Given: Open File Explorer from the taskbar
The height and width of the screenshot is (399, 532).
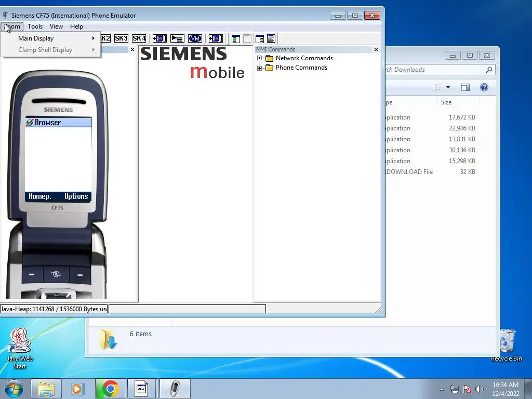Looking at the screenshot, I should tap(46, 389).
